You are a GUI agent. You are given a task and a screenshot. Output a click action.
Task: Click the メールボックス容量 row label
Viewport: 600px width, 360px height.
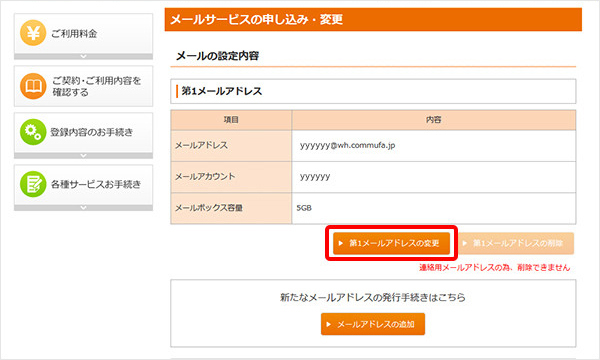click(x=209, y=208)
